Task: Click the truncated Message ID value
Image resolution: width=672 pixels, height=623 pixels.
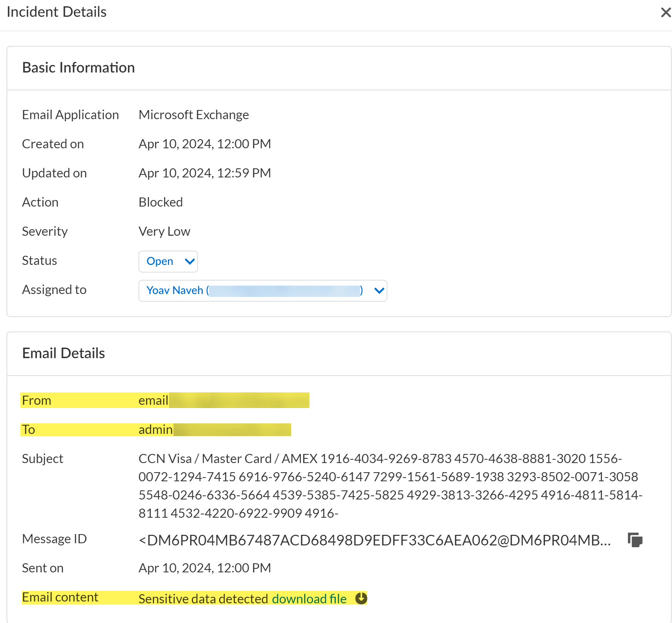Action: (x=374, y=540)
